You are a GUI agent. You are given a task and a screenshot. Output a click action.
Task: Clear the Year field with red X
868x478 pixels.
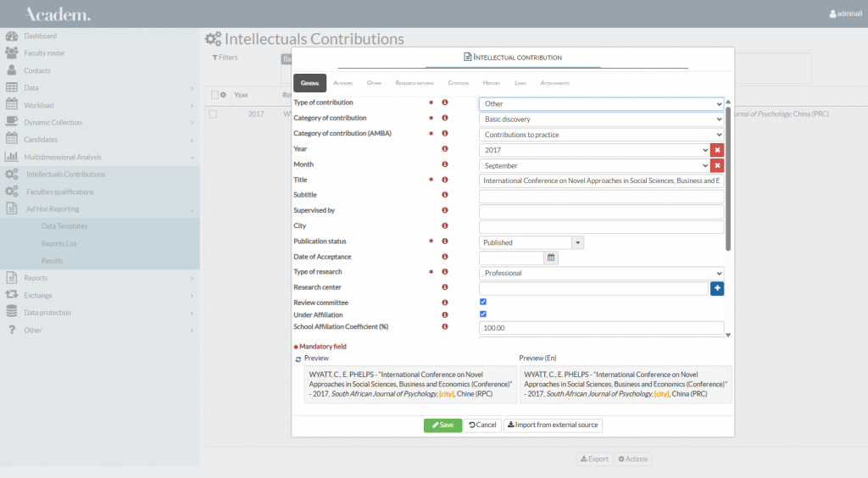pos(717,150)
